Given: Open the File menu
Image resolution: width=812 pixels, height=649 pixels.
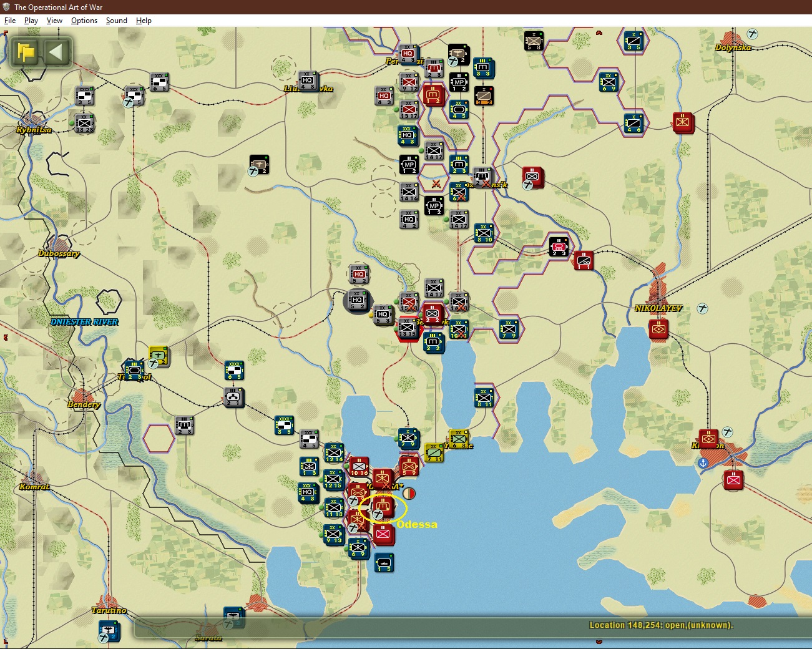Looking at the screenshot, I should (10, 21).
